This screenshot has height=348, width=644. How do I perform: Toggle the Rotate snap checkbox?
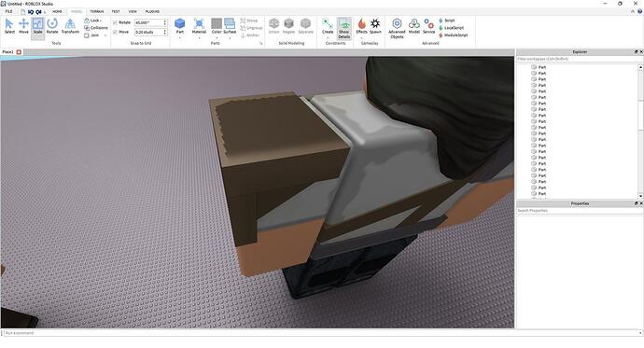coord(116,22)
